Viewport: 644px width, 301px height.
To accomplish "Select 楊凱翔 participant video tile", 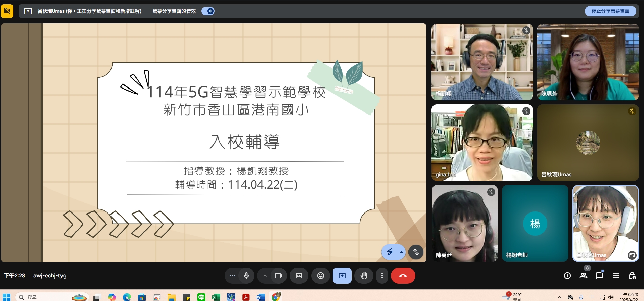I will [482, 62].
